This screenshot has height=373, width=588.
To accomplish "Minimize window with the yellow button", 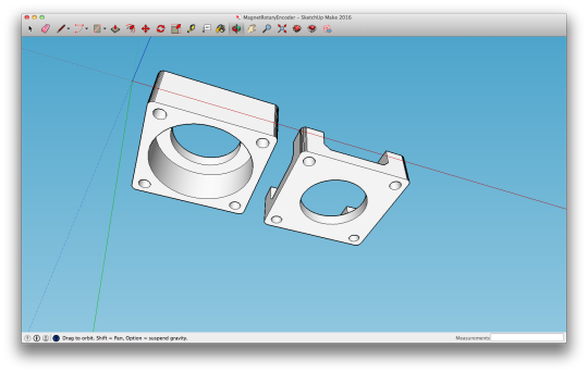I will 34,17.
